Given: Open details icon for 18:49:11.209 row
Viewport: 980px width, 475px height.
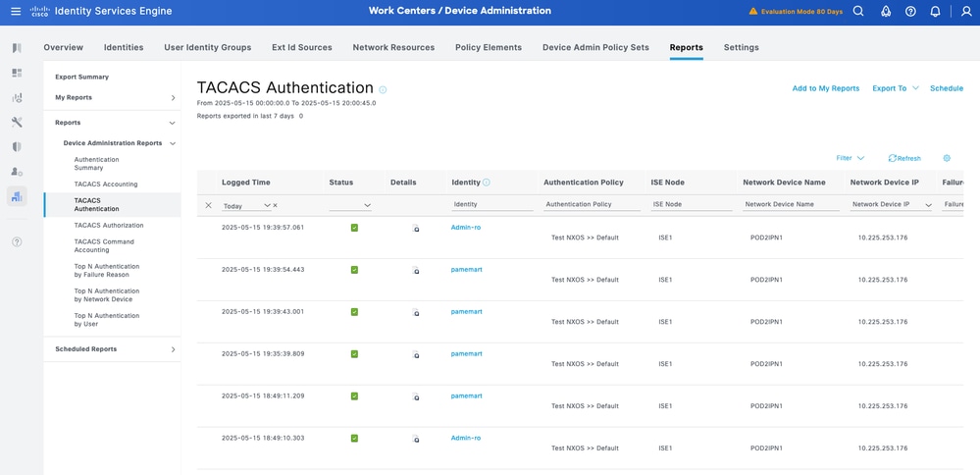Looking at the screenshot, I should pyautogui.click(x=416, y=396).
